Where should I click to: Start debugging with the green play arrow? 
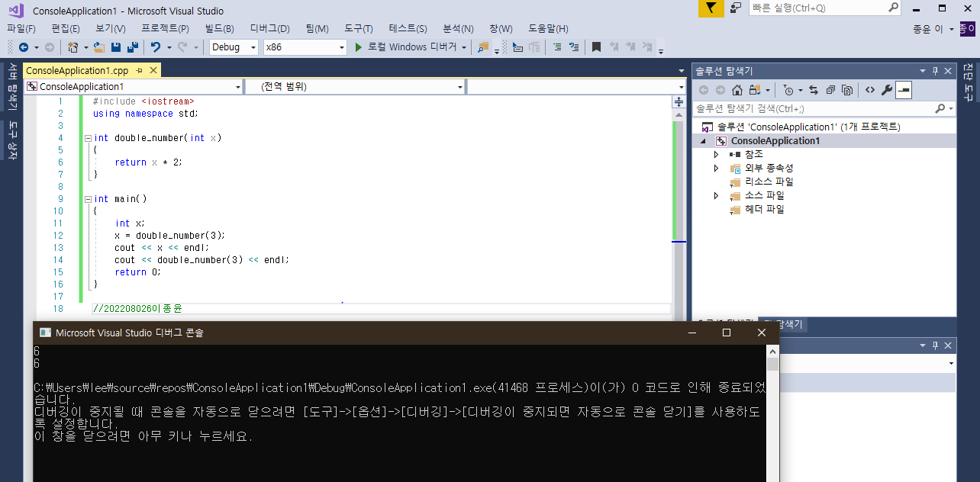(x=359, y=47)
